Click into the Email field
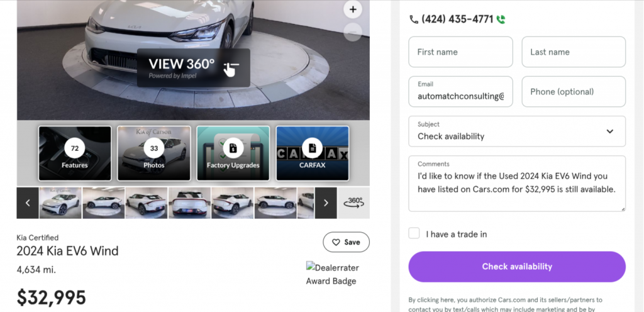The image size is (644, 312). [460, 92]
